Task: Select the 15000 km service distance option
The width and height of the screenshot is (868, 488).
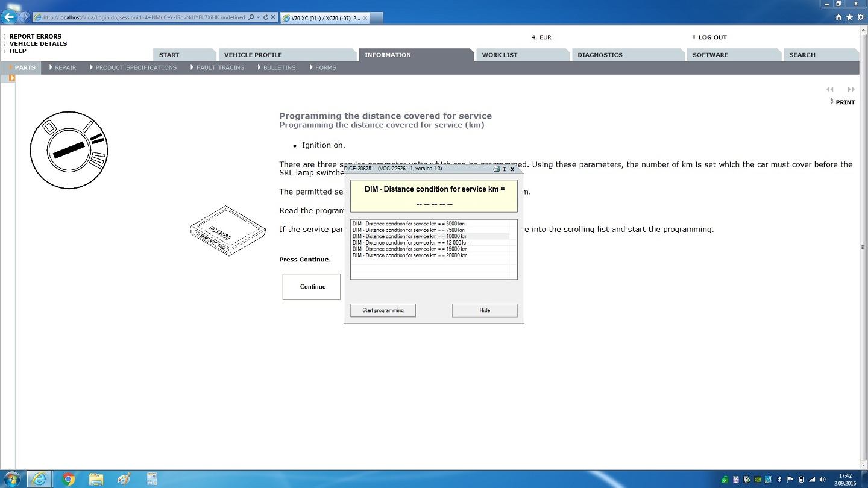Action: [410, 249]
